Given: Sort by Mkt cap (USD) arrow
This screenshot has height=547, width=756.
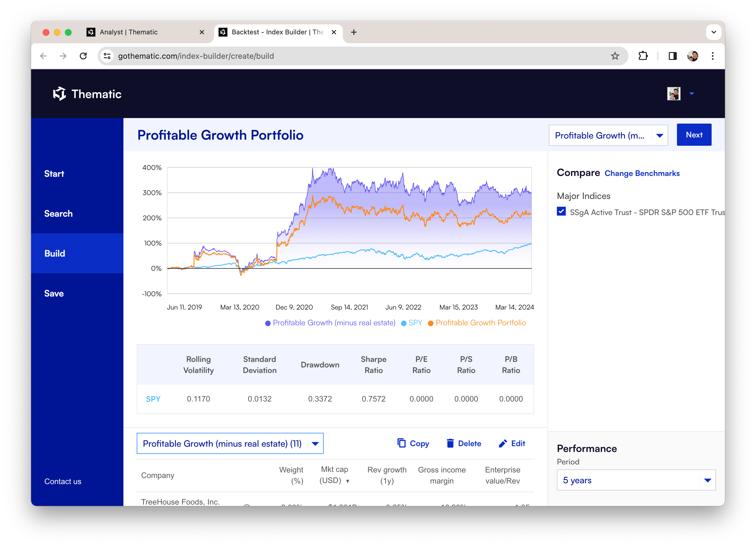Looking at the screenshot, I should pyautogui.click(x=348, y=481).
